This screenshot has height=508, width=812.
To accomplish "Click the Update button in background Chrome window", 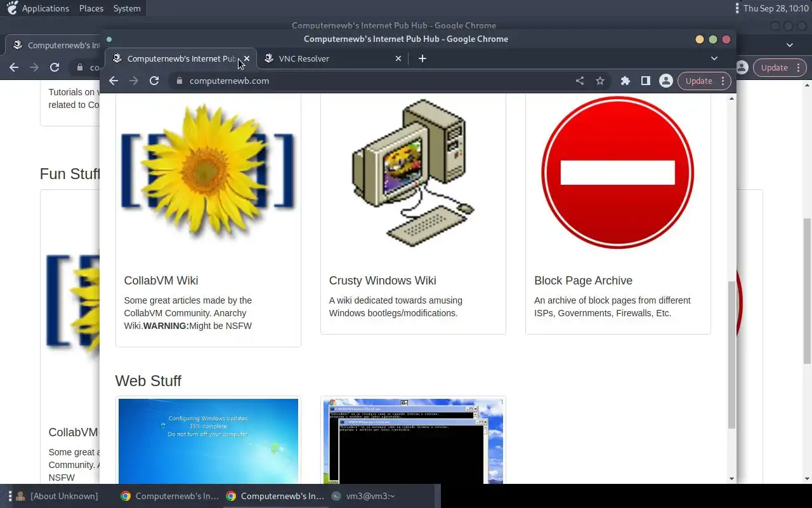I will (780, 67).
